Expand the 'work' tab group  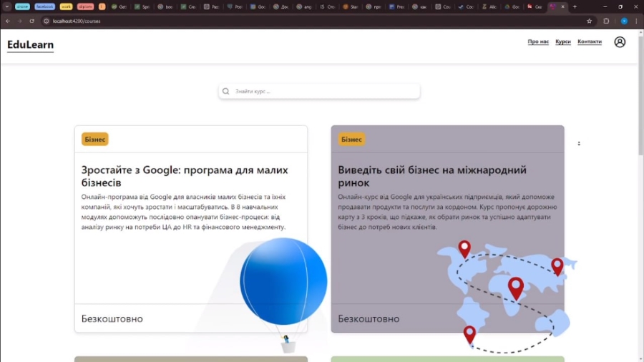pos(66,6)
